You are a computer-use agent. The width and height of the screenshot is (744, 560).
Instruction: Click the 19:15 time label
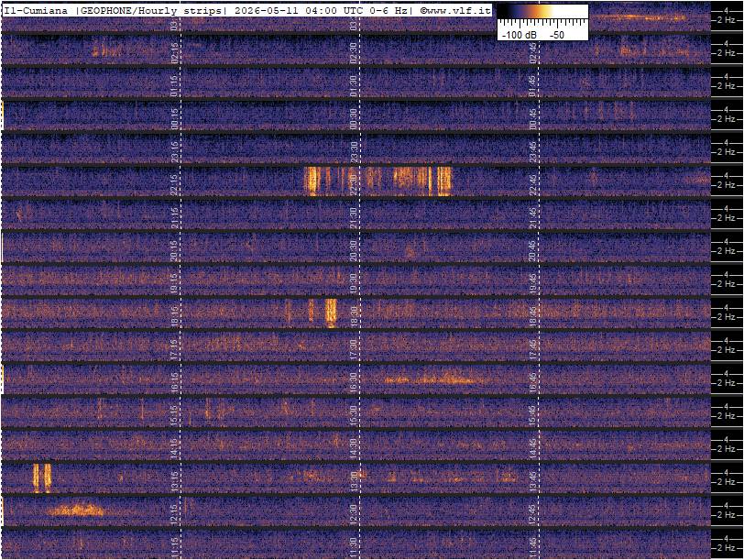tap(174, 283)
